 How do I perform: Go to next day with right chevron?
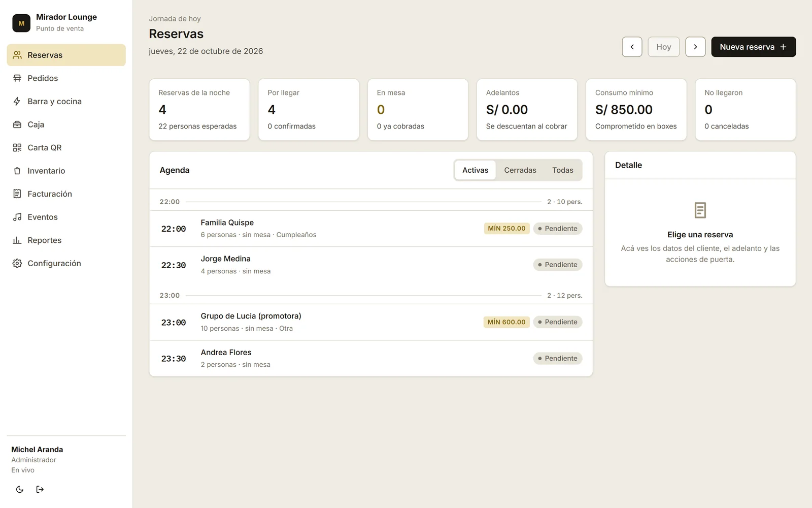pyautogui.click(x=695, y=47)
